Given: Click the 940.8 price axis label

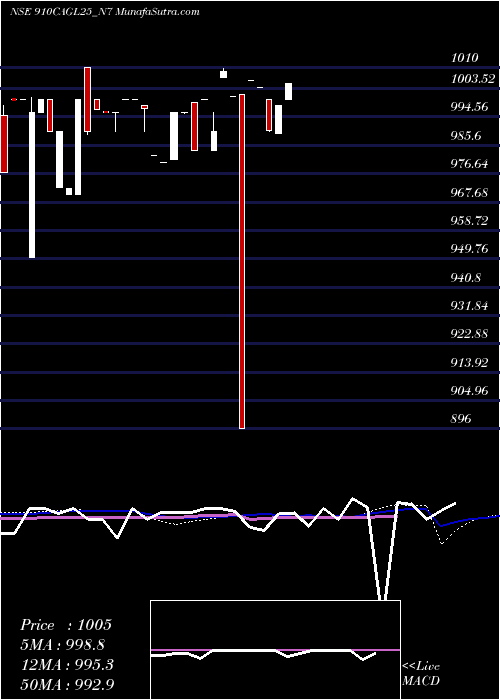Looking at the screenshot, I should 466,278.
